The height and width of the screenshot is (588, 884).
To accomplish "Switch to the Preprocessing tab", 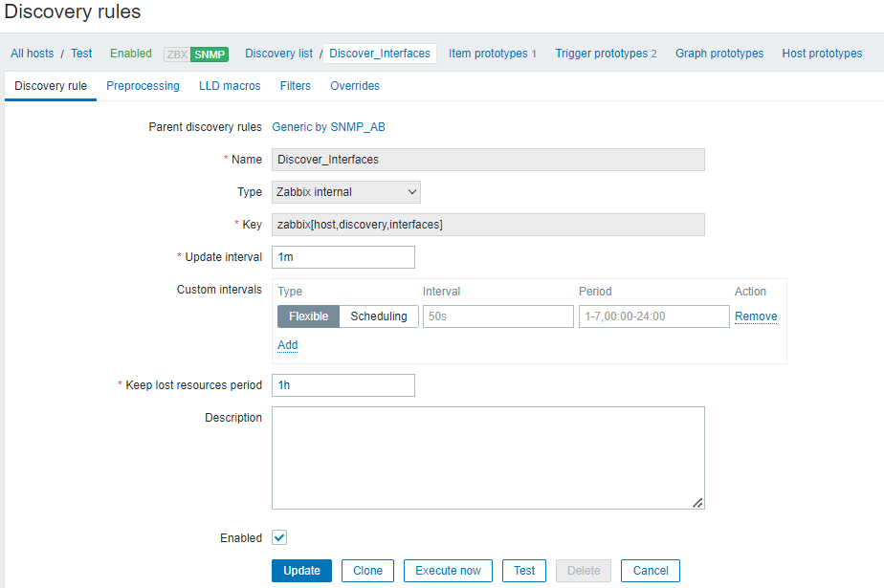I will 143,86.
